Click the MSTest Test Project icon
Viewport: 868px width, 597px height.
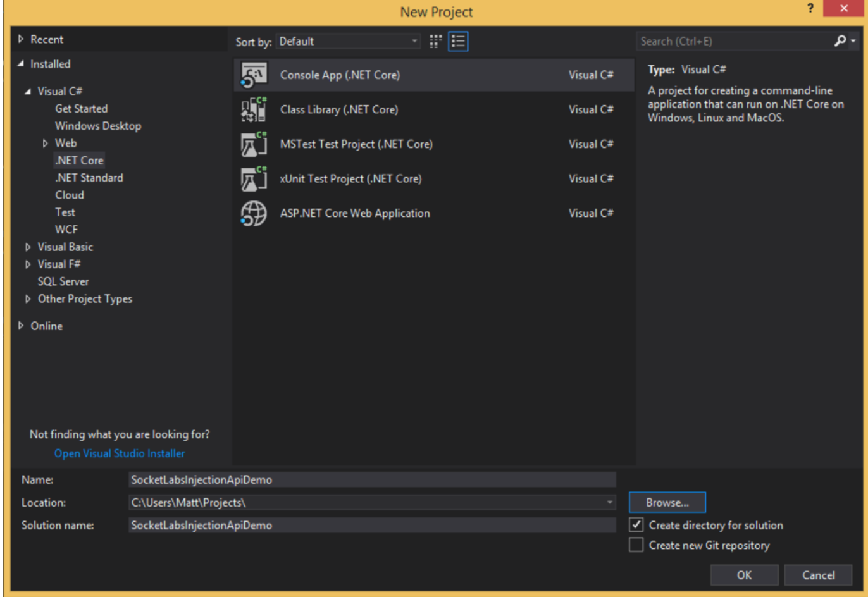point(254,144)
